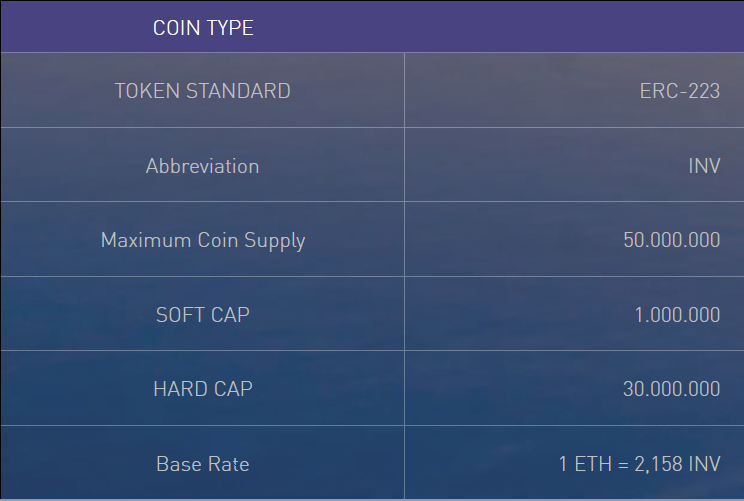The height and width of the screenshot is (501, 744).
Task: Click the 30.000.000 hard cap value
Action: pyautogui.click(x=671, y=389)
